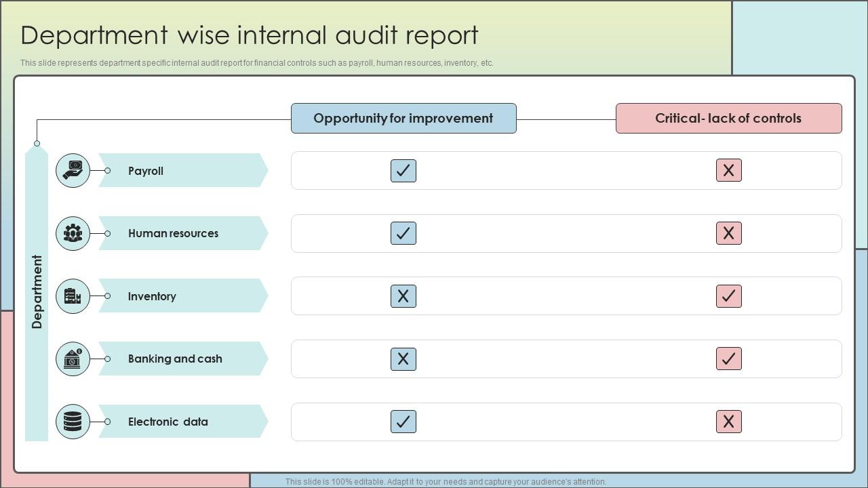Select the Electronic data database icon

[x=73, y=421]
